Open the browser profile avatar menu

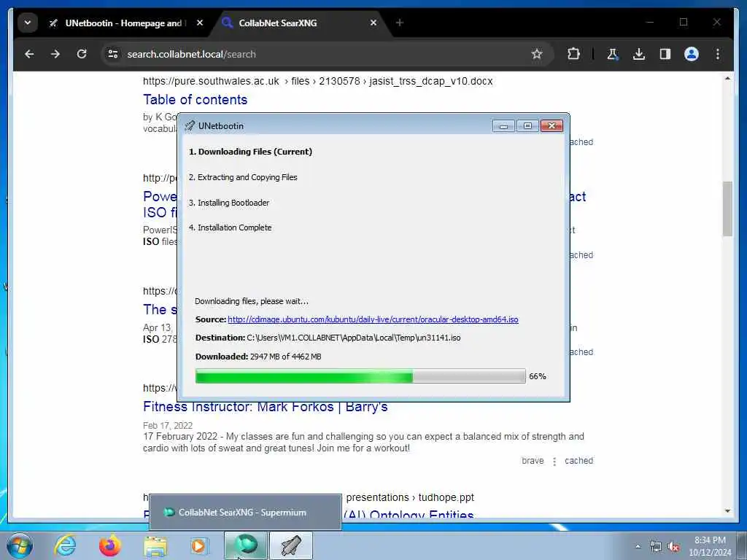coord(692,54)
